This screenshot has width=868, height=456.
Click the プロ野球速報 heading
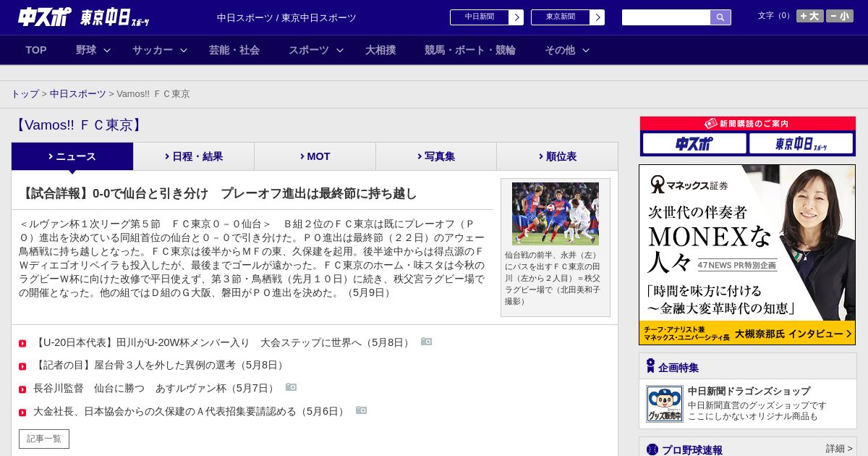click(x=692, y=450)
